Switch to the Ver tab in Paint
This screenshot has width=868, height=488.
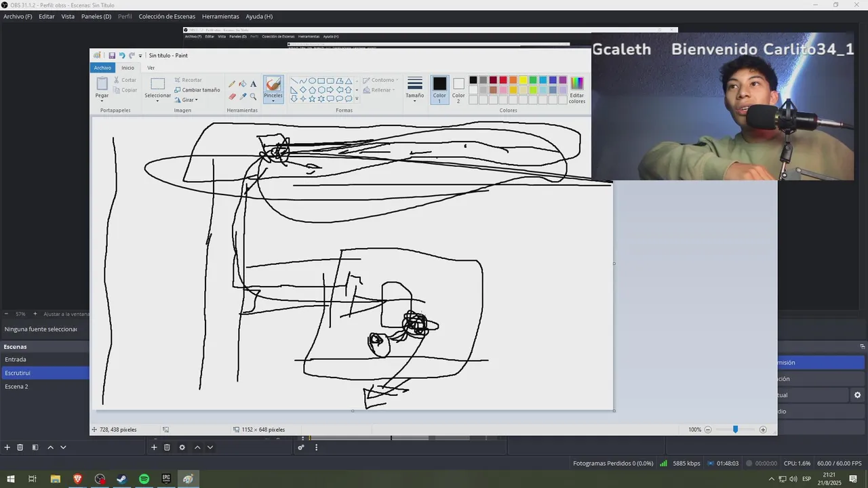pyautogui.click(x=151, y=68)
